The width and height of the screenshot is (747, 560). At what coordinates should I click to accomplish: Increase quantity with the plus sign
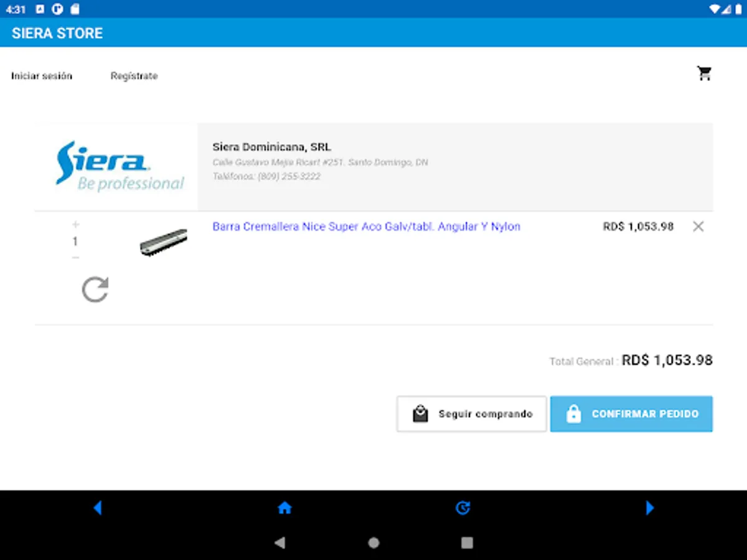point(75,225)
